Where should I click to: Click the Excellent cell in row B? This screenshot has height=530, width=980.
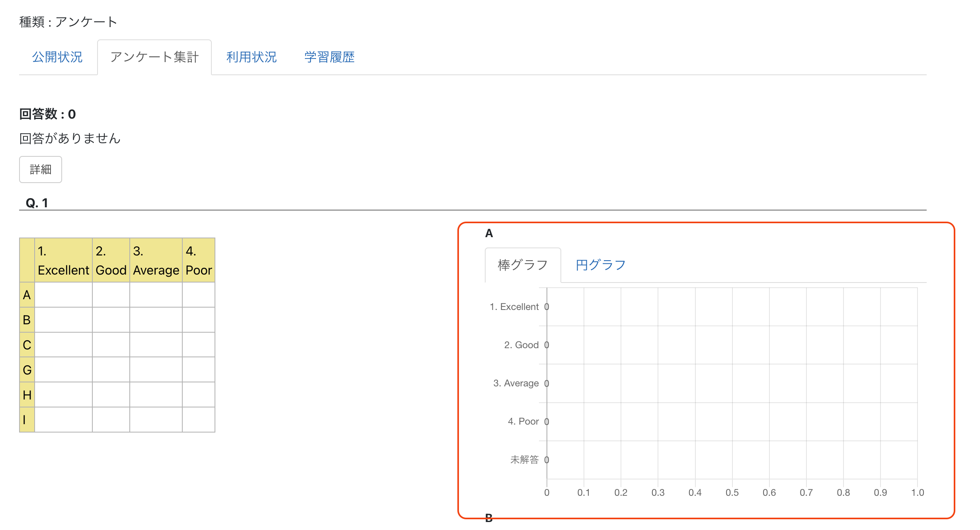tap(63, 320)
